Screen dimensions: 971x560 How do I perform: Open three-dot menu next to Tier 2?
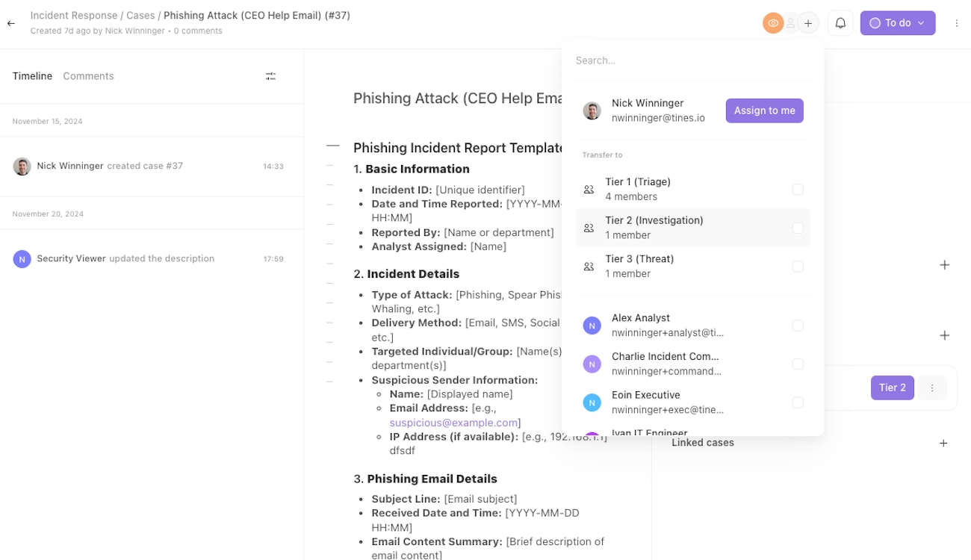pyautogui.click(x=931, y=388)
